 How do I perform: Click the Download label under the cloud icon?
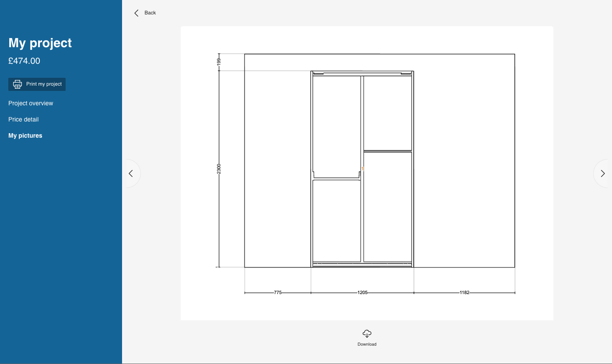tap(367, 344)
